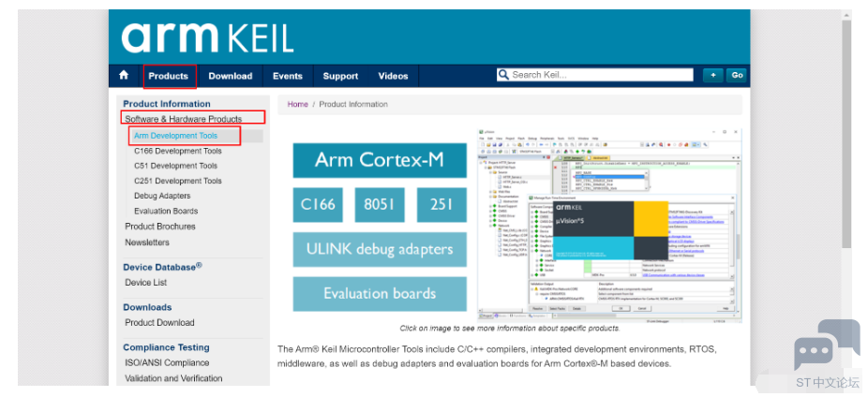Click the search magnifier icon
The height and width of the screenshot is (397, 868).
[503, 75]
